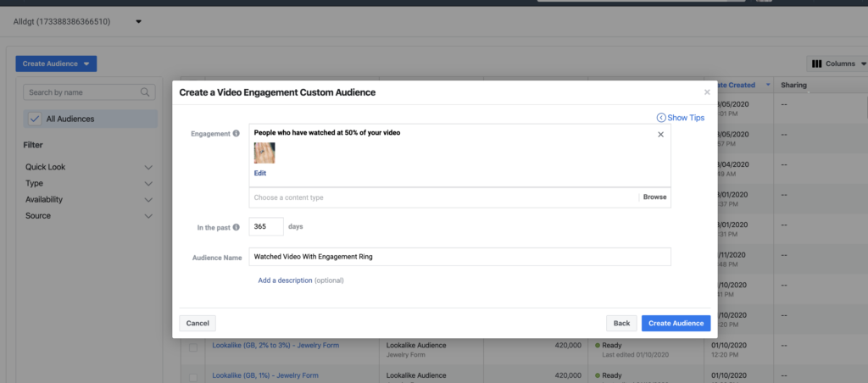Click 'People who have watched at 50%' text
The width and height of the screenshot is (868, 383).
coord(327,133)
